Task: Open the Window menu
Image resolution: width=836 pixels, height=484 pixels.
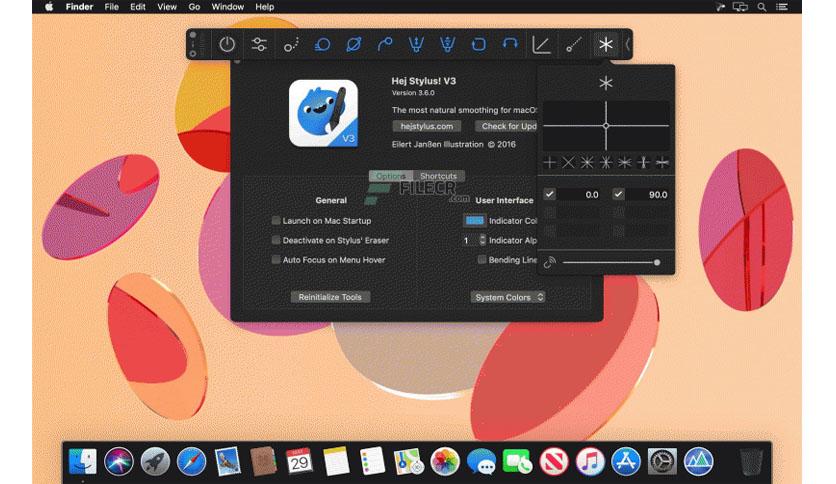Action: (228, 7)
